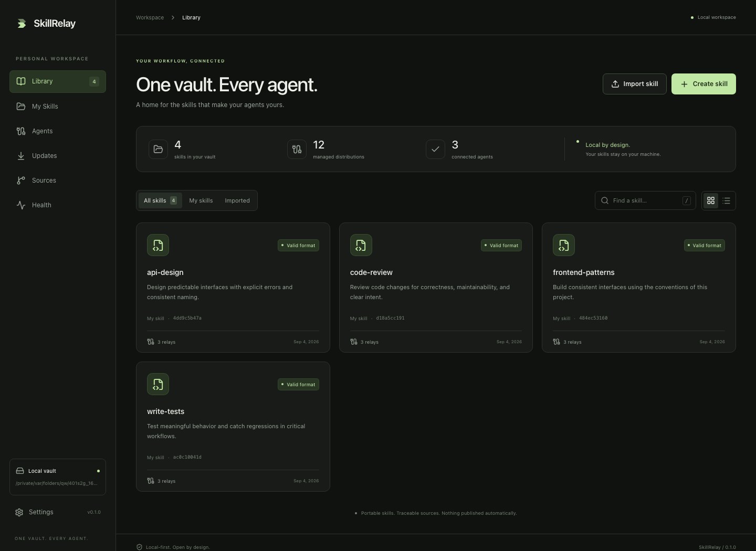Open My Skills in the sidebar
This screenshot has width=756, height=551.
click(58, 106)
